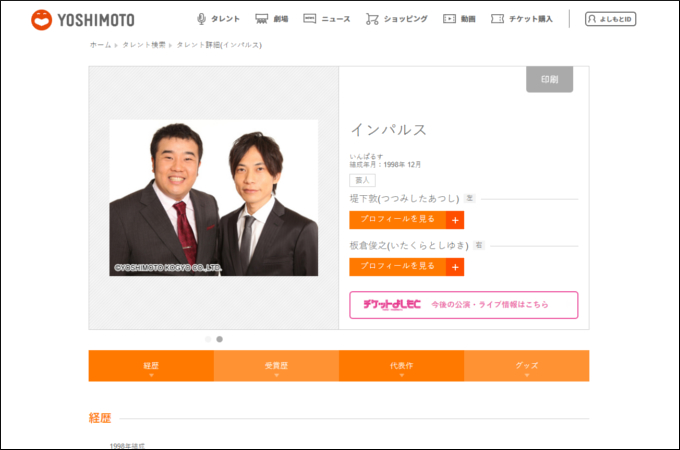View profile of 堤下敦
The height and width of the screenshot is (450, 680).
(x=406, y=220)
